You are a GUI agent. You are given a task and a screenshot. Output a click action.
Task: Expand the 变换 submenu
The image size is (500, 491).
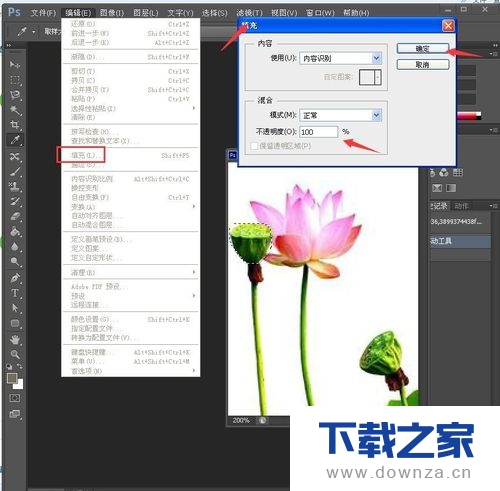click(x=132, y=207)
